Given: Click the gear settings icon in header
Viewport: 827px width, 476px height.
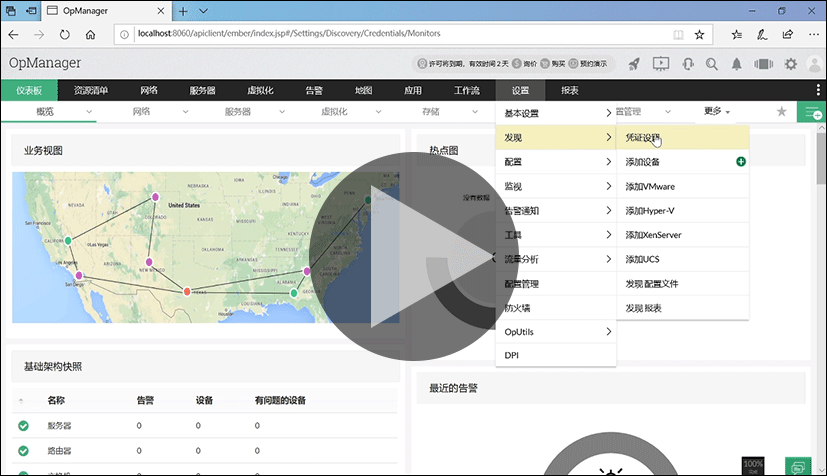Looking at the screenshot, I should (791, 64).
